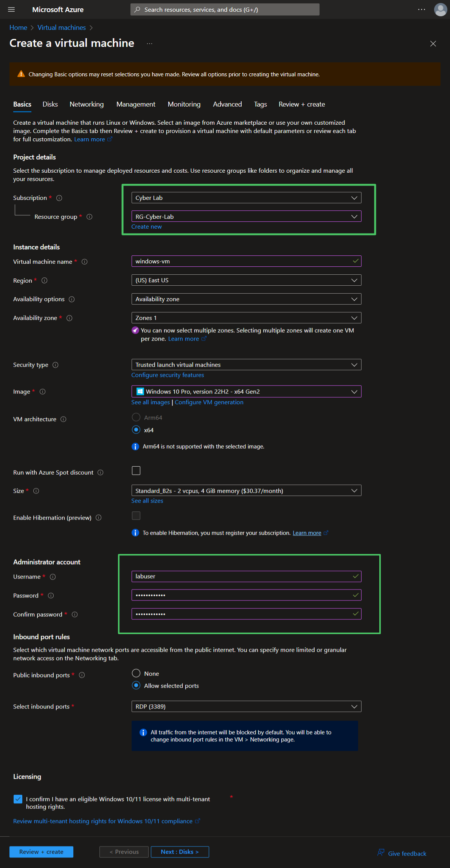Click the info icon beside Public inbound ports
450x868 pixels.
(82, 675)
